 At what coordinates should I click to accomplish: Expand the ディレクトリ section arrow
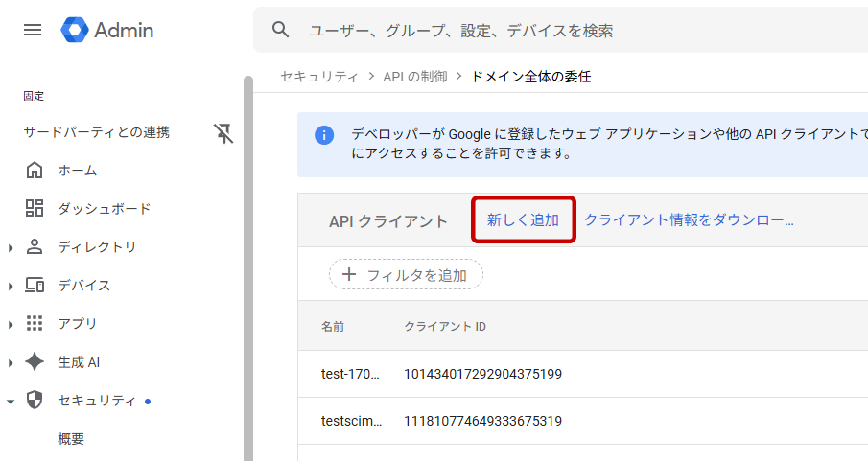click(11, 248)
